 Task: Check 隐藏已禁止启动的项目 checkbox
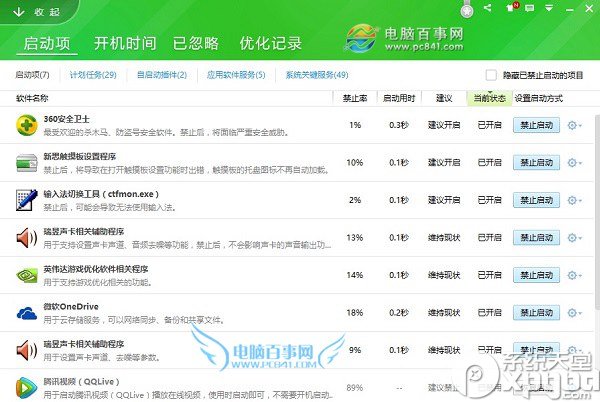tap(491, 75)
